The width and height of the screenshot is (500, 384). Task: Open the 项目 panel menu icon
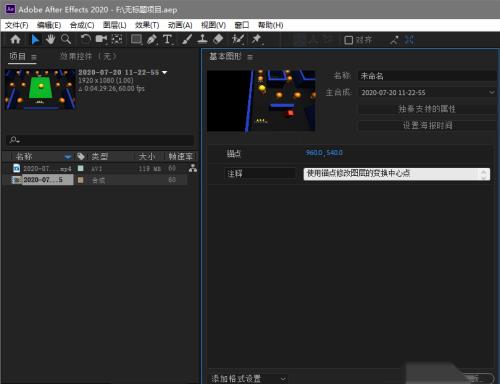pyautogui.click(x=34, y=57)
